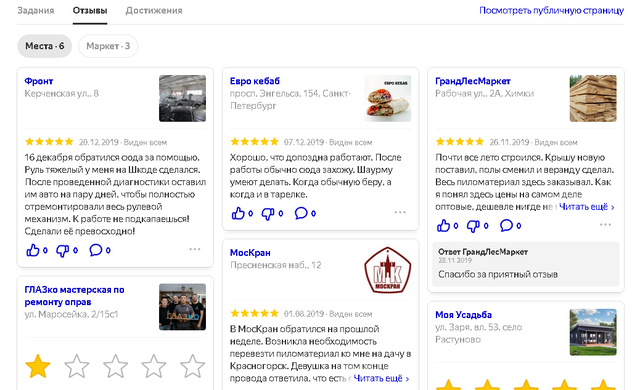Click comment bubble on Евро кебаб review

301,213
